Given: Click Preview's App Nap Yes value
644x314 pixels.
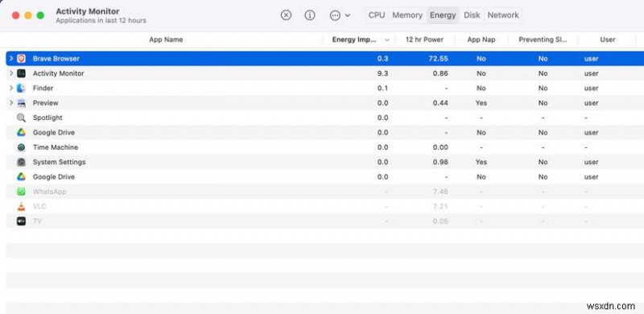Looking at the screenshot, I should [481, 103].
